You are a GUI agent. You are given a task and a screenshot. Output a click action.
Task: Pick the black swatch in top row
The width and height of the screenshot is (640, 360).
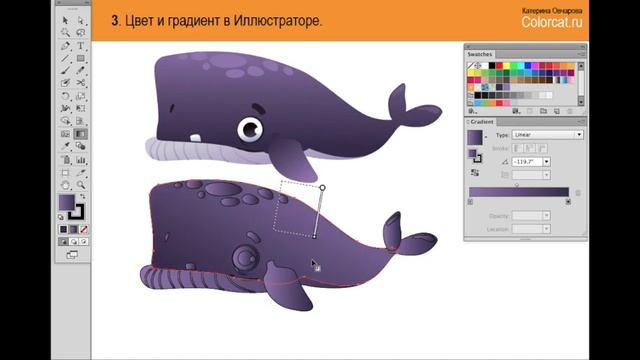point(492,66)
